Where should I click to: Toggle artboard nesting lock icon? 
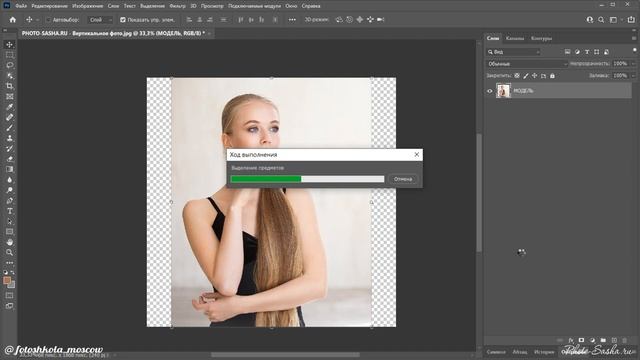543,76
